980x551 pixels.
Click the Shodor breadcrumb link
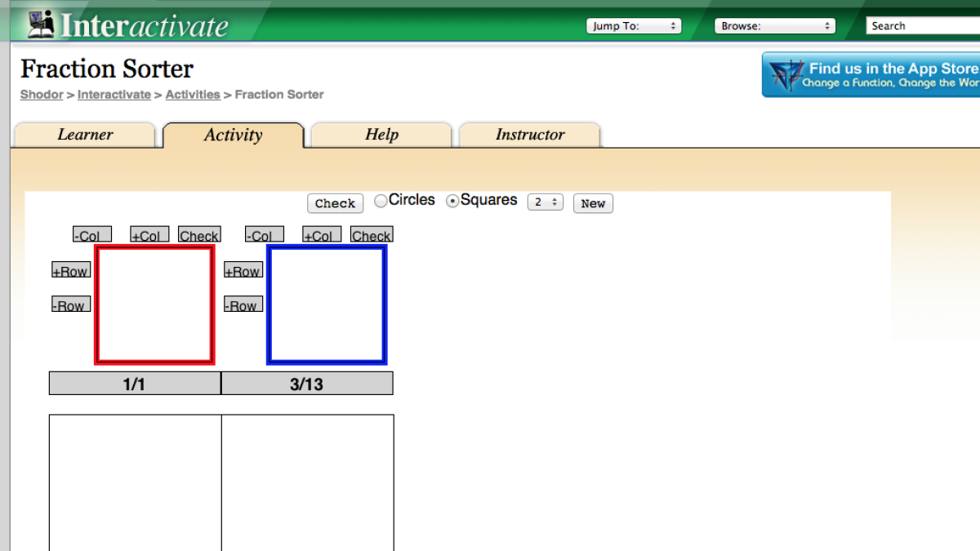click(x=41, y=95)
